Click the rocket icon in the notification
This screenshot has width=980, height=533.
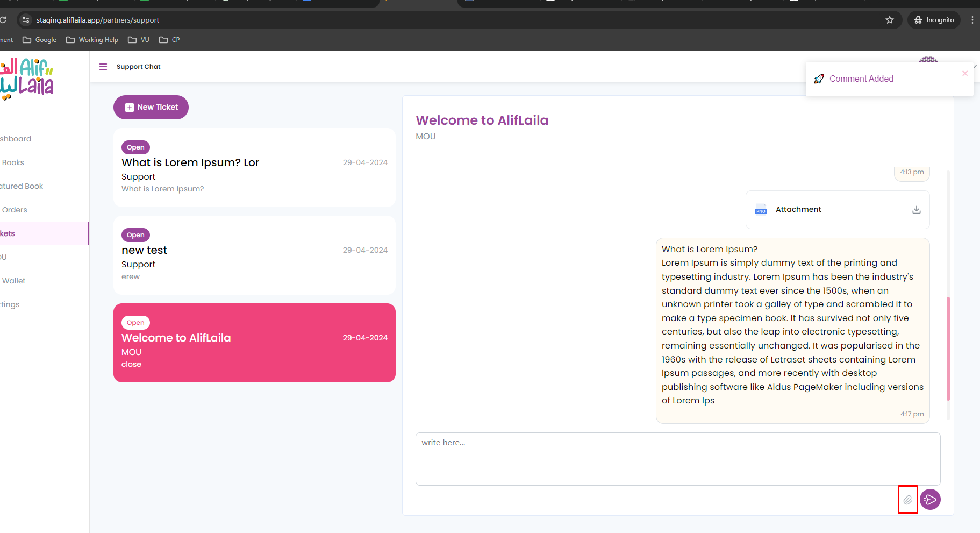pyautogui.click(x=819, y=79)
